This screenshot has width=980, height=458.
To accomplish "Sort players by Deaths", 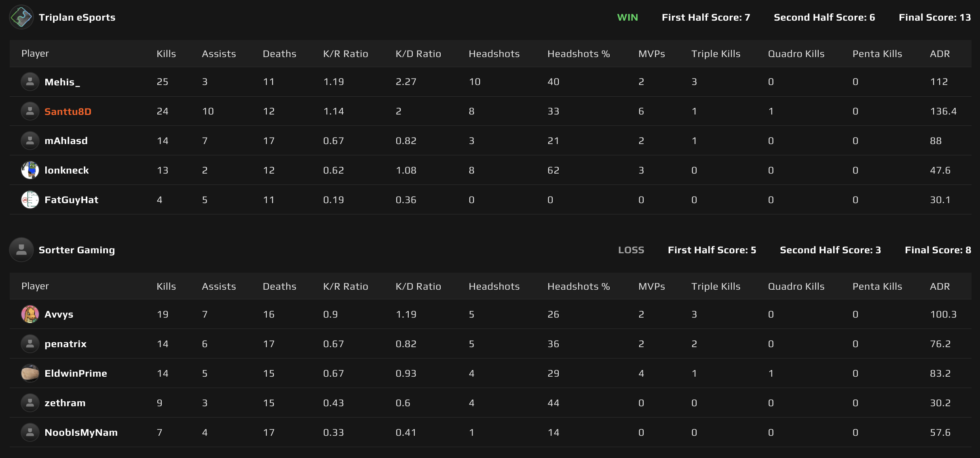I will tap(279, 53).
